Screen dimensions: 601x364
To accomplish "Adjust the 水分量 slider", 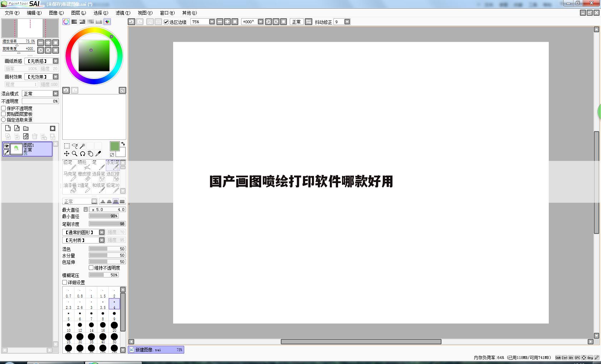I will point(107,255).
